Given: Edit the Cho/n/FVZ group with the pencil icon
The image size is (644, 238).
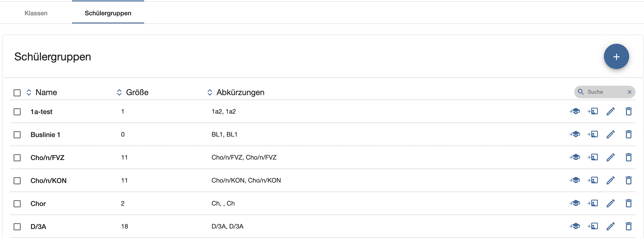Looking at the screenshot, I should (x=610, y=157).
